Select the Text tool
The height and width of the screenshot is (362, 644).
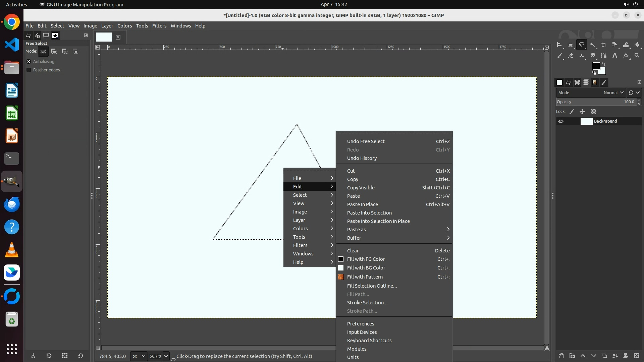coord(615,56)
